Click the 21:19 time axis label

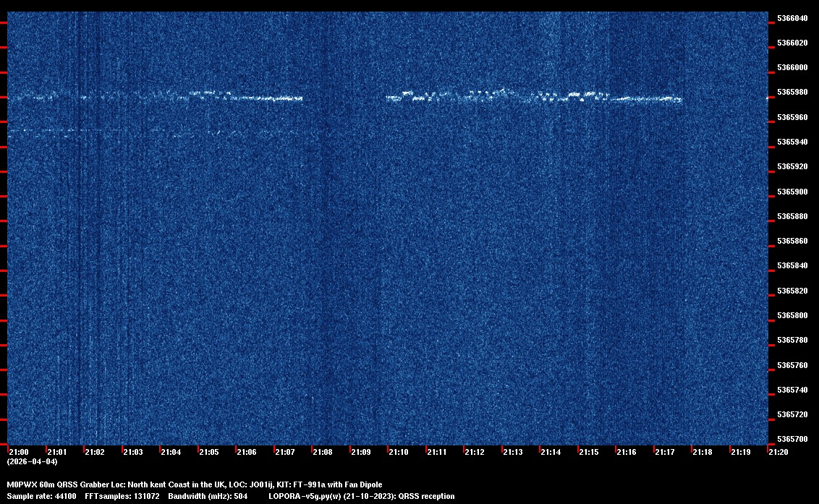pyautogui.click(x=741, y=452)
